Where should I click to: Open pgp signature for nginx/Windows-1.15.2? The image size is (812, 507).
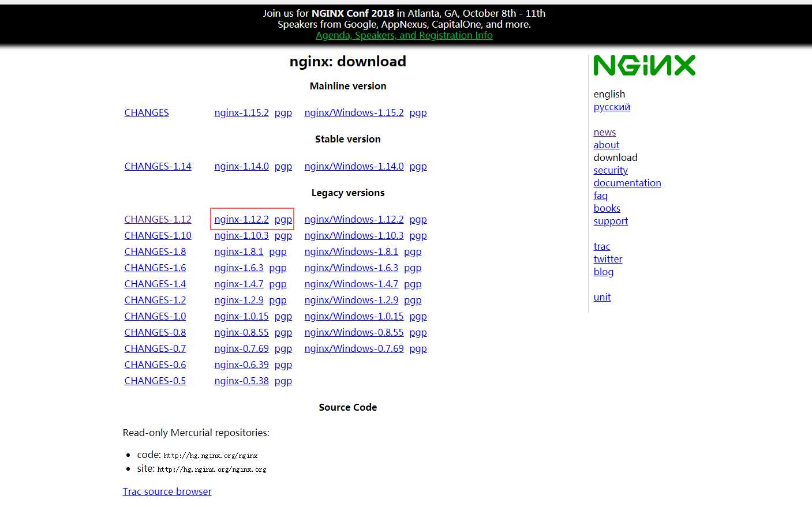point(418,112)
